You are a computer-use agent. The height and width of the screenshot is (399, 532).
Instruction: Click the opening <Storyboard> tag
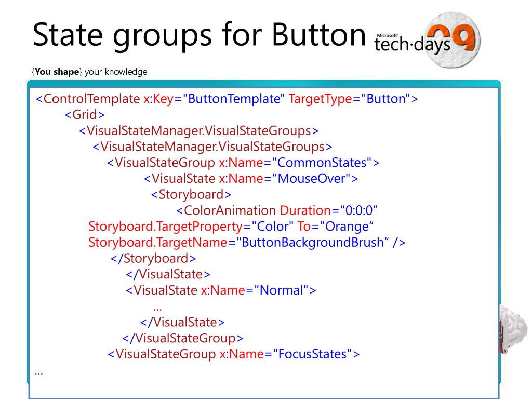(x=191, y=194)
